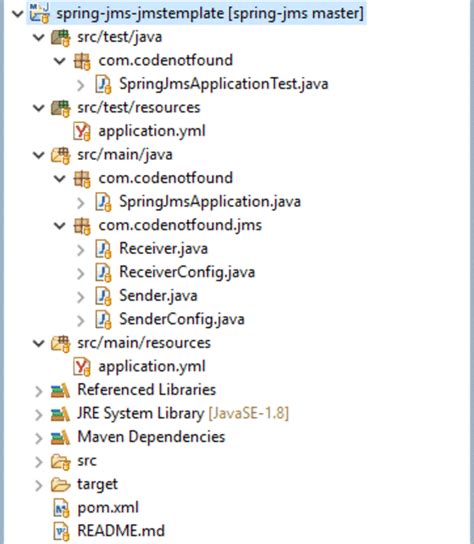The image size is (474, 544).
Task: Select the SenderConfig.java label
Action: (182, 320)
